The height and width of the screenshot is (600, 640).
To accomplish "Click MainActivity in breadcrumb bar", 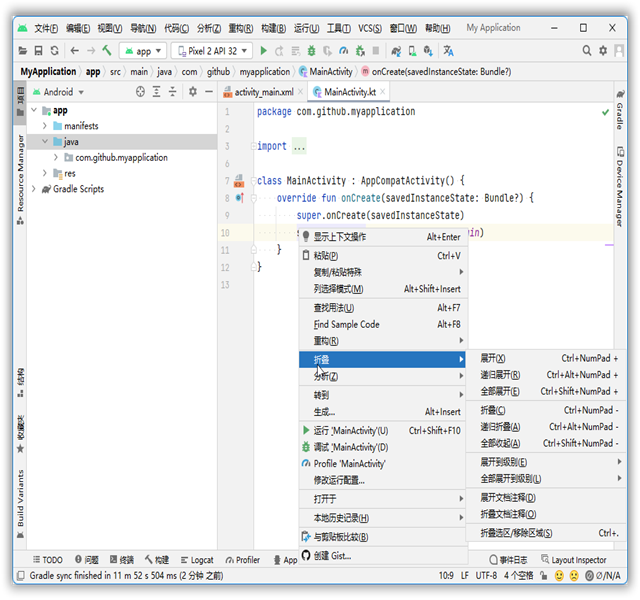I will (326, 72).
